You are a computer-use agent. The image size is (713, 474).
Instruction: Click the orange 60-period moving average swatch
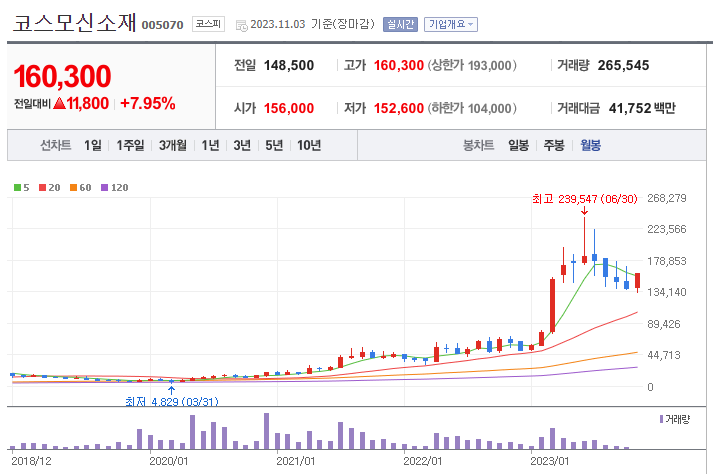(x=74, y=187)
